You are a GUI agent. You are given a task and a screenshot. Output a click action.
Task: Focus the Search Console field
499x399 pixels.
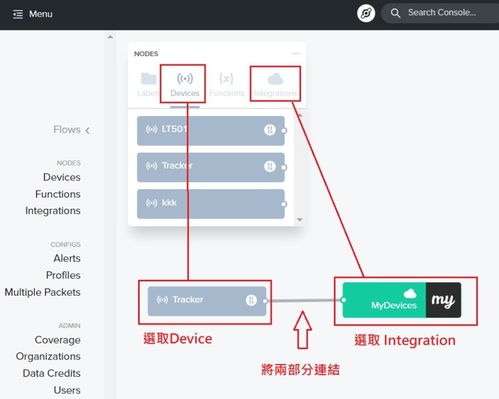click(443, 13)
